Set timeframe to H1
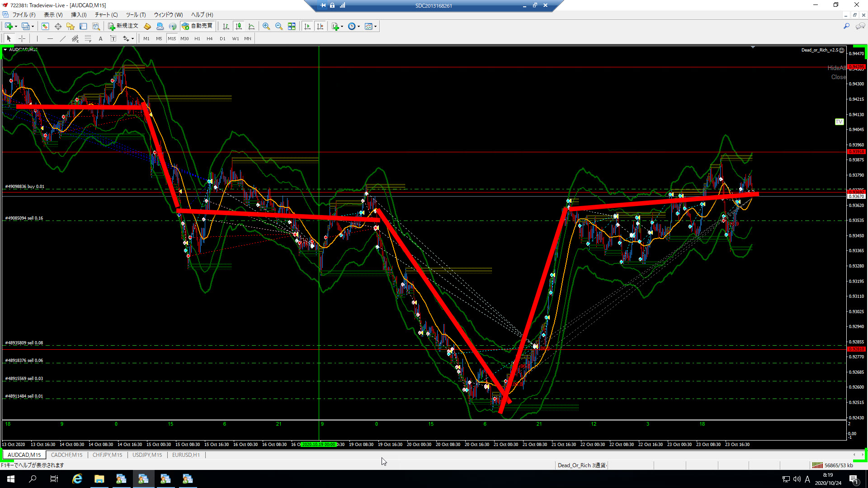This screenshot has height=488, width=868. point(197,39)
